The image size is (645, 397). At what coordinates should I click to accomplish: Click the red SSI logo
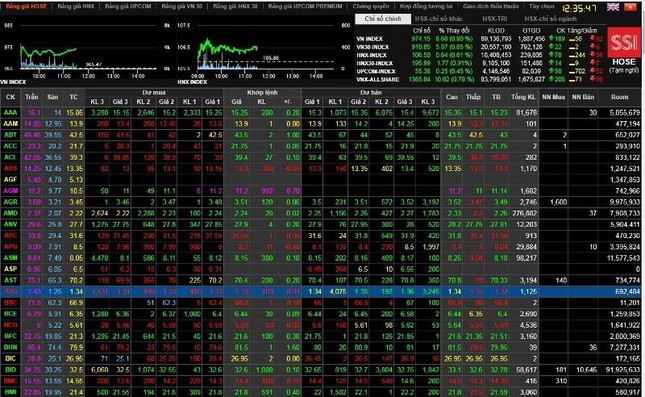pos(624,42)
